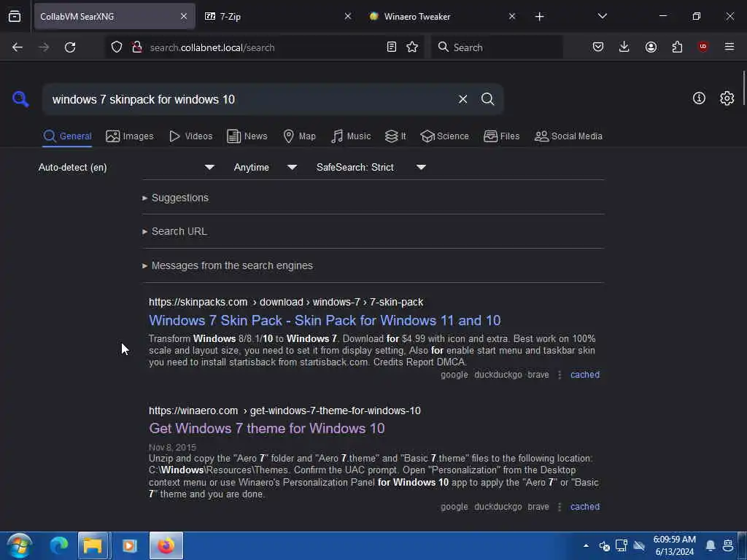Open cached link for skinpacks result

point(585,375)
